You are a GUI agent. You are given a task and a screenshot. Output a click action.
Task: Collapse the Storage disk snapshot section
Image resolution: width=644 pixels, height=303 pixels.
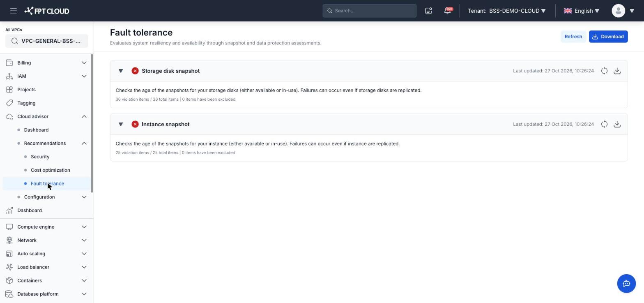[121, 71]
